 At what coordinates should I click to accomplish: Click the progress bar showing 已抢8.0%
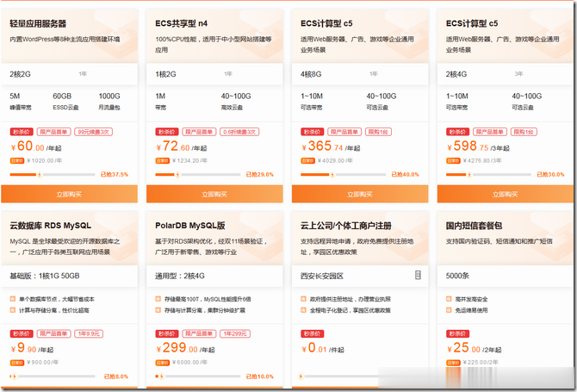[53, 376]
